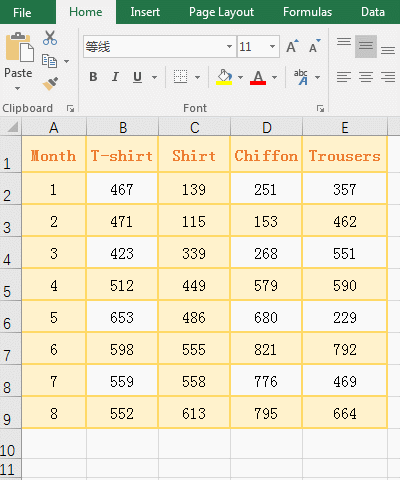Viewport: 400px width, 480px height.
Task: Open the Paste options dropdown arrow
Action: pos(17,88)
